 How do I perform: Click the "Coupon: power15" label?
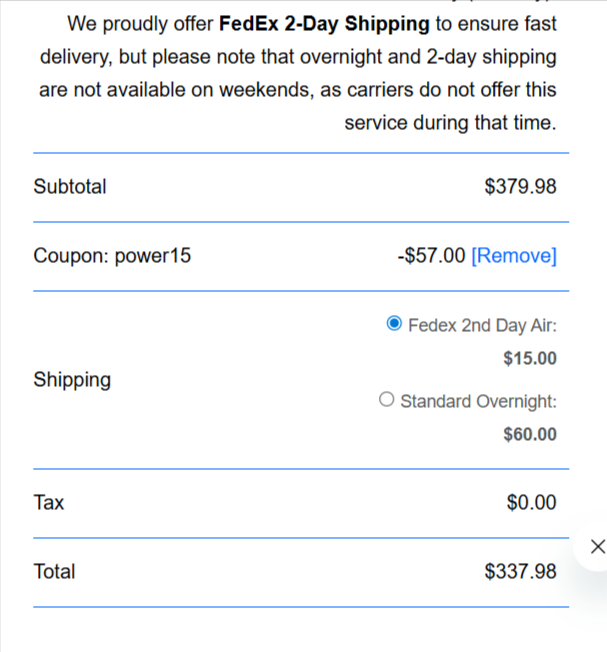click(x=112, y=256)
